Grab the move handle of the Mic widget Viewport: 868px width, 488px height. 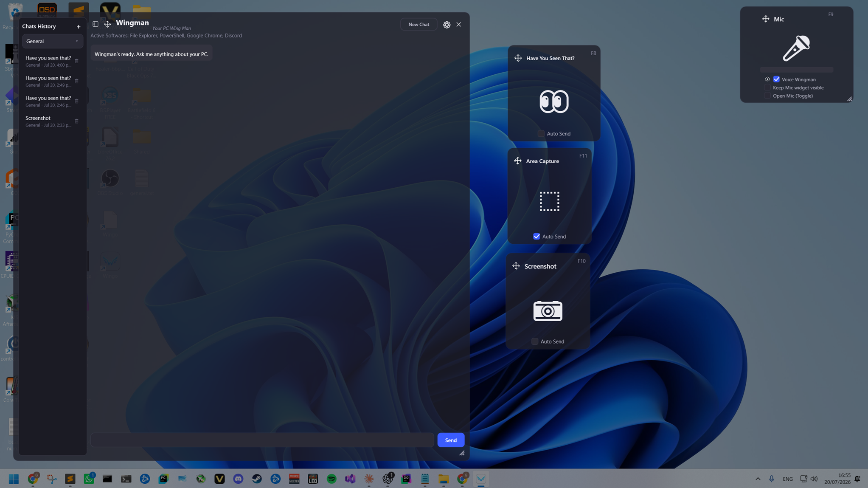point(766,19)
